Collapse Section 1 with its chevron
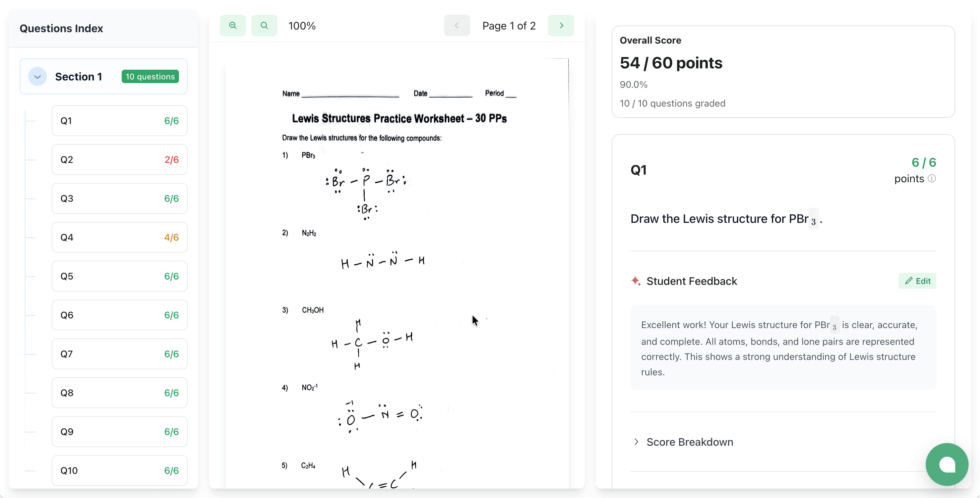The height and width of the screenshot is (498, 980). coord(37,76)
